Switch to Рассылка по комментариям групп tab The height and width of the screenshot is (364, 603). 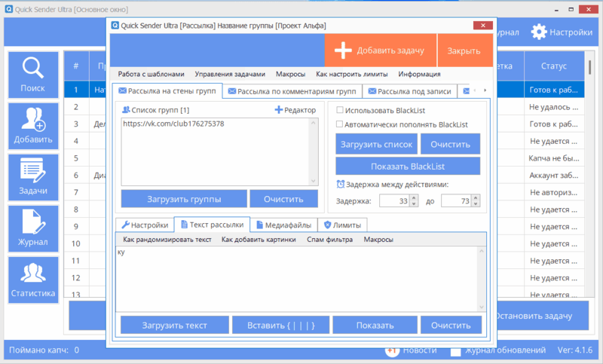click(292, 91)
